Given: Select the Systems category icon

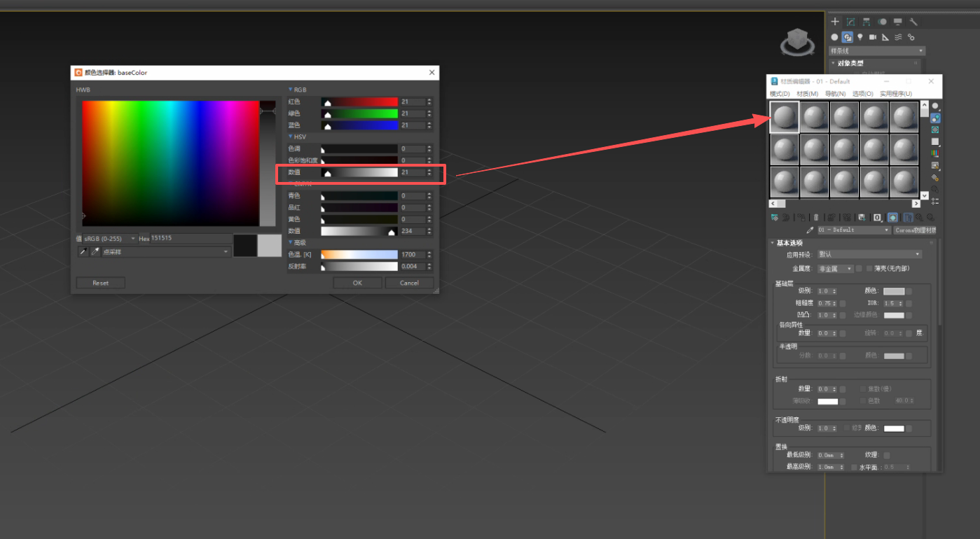Looking at the screenshot, I should click(x=911, y=37).
